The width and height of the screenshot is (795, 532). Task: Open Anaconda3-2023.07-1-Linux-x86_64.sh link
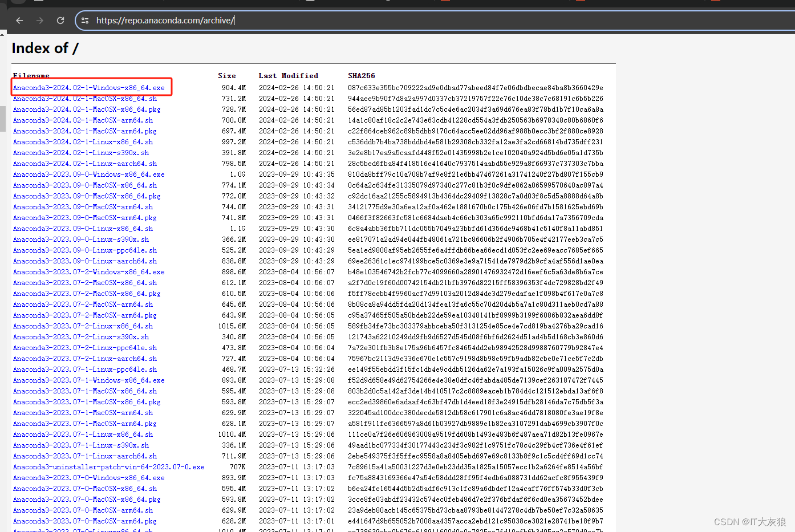(83, 434)
